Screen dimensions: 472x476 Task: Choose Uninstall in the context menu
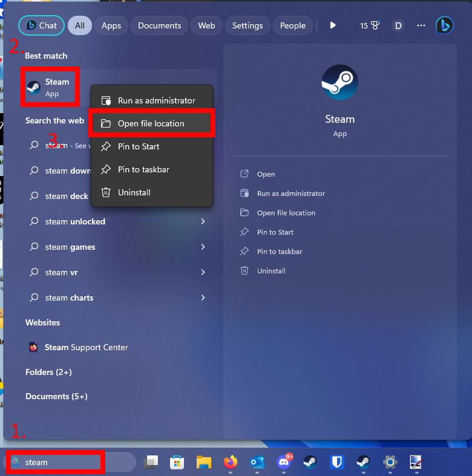point(152,192)
